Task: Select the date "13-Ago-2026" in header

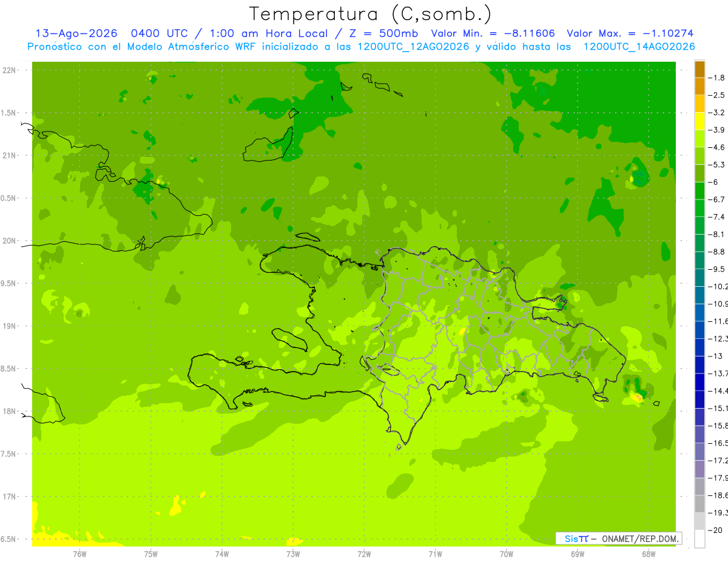Action: click(76, 33)
